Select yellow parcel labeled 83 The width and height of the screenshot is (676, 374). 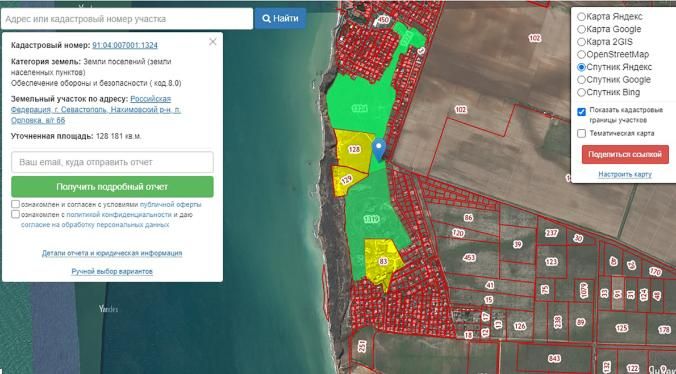[x=383, y=262]
